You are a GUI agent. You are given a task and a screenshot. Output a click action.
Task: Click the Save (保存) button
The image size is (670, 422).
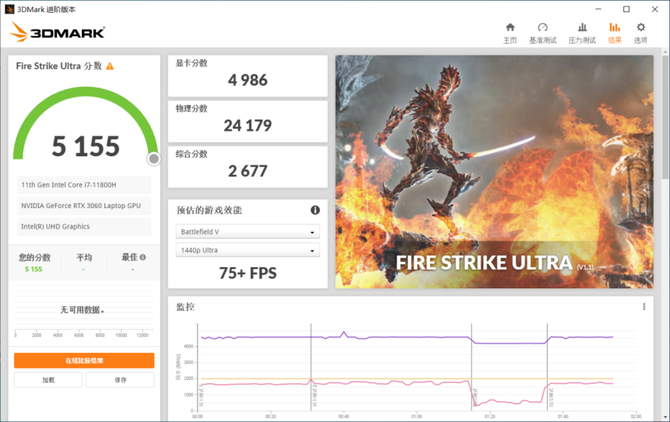pos(120,380)
